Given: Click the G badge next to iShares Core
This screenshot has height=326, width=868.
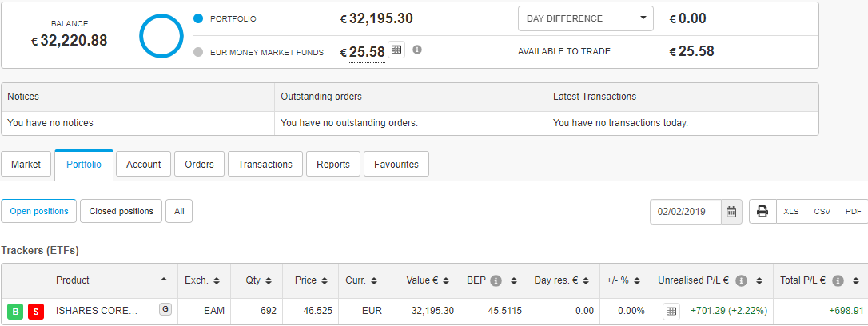Looking at the screenshot, I should [x=165, y=309].
